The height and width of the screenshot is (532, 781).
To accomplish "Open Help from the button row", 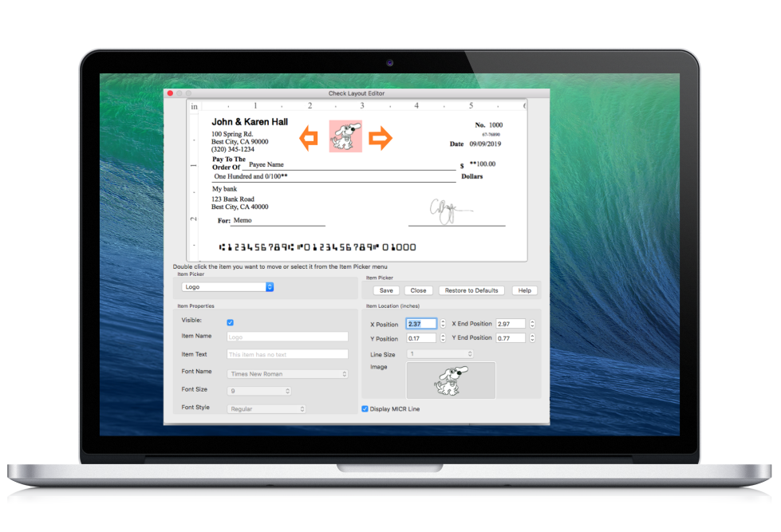I will [x=524, y=290].
